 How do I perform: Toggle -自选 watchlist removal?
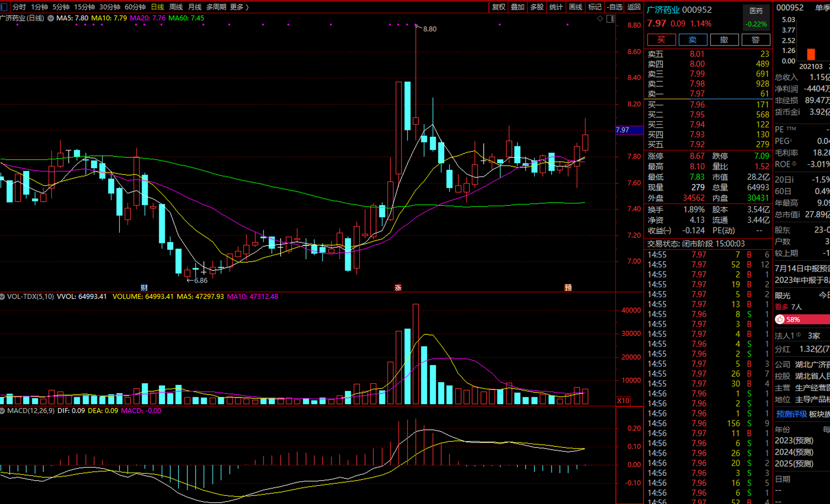click(614, 7)
